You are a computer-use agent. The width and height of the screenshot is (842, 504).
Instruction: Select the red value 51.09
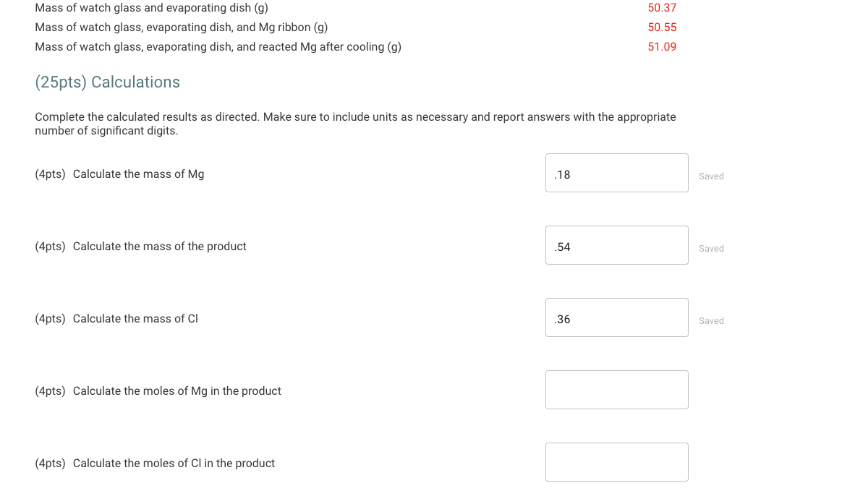662,46
